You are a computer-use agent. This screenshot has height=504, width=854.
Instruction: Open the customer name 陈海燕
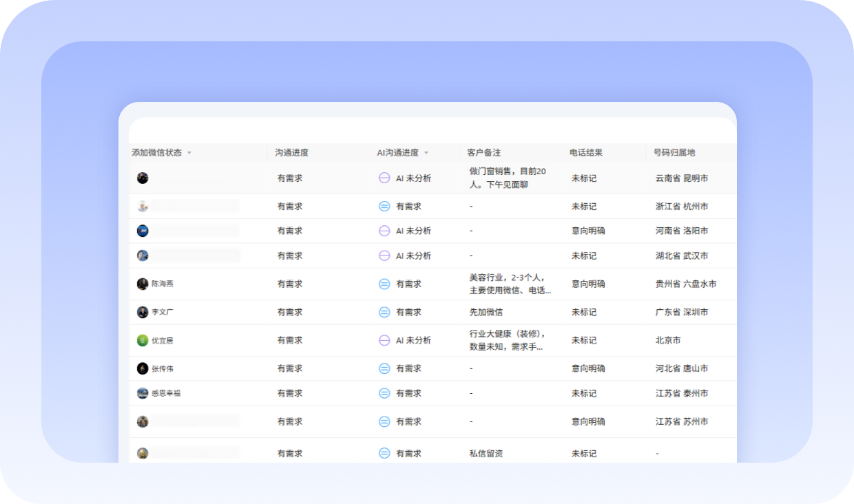pyautogui.click(x=163, y=284)
